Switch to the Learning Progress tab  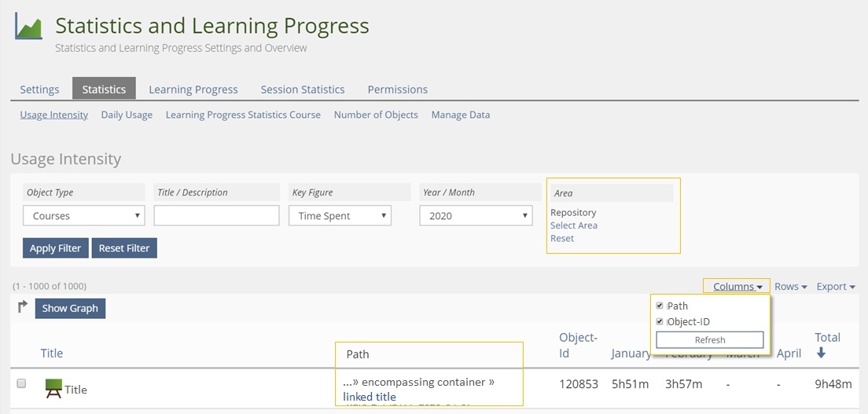click(x=193, y=90)
